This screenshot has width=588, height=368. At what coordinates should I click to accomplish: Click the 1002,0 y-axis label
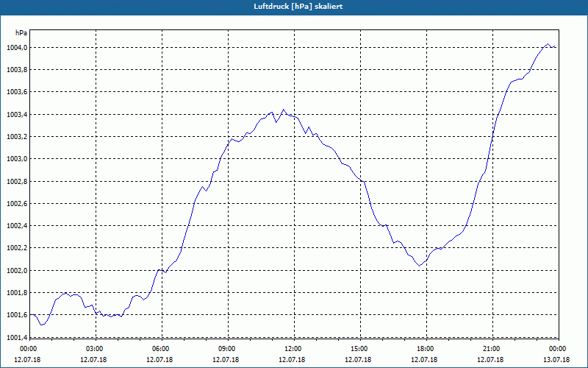click(x=16, y=270)
